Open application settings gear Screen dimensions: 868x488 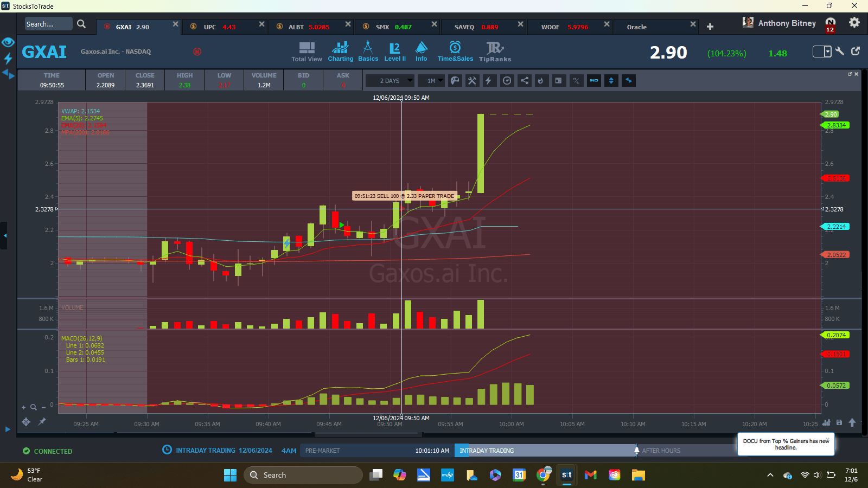coord(854,22)
